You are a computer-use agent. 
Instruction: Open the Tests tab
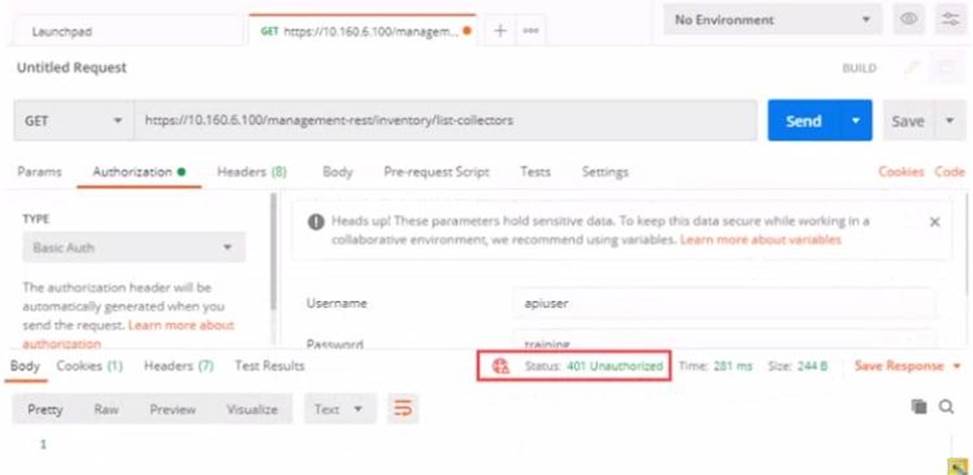point(535,172)
